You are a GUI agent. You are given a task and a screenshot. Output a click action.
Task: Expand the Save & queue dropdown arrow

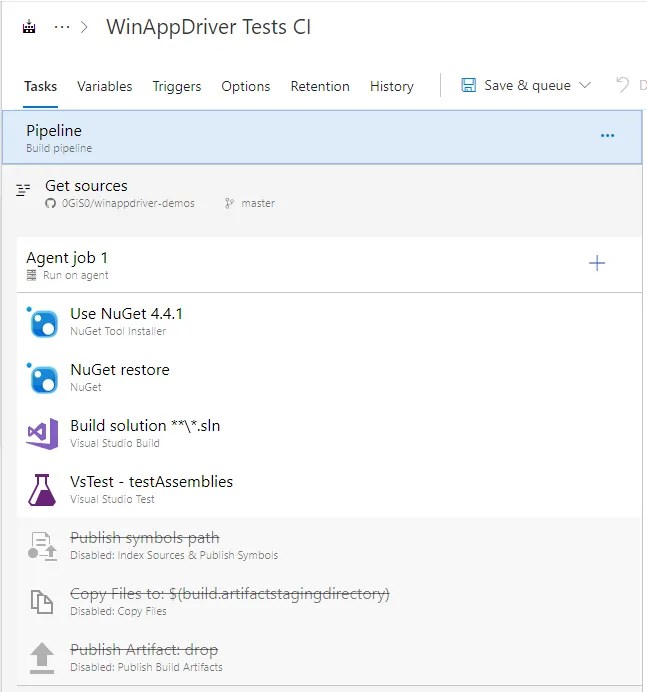point(585,85)
